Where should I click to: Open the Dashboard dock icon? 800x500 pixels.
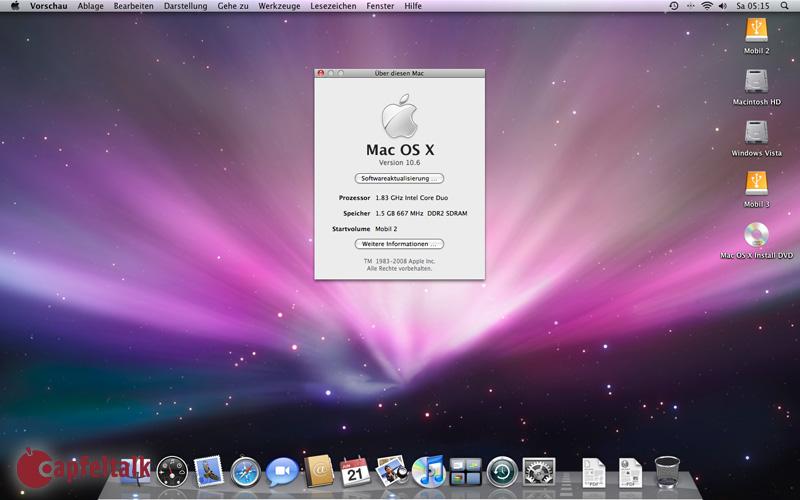coord(172,471)
